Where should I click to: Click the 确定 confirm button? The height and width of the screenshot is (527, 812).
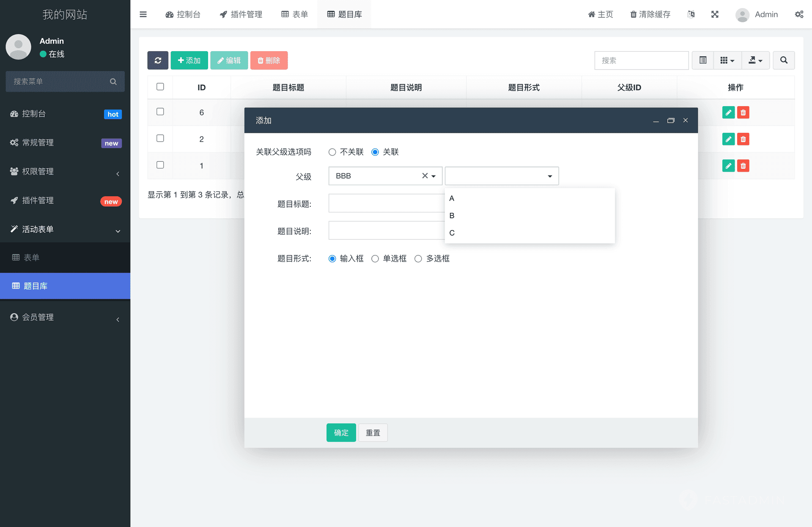click(341, 433)
